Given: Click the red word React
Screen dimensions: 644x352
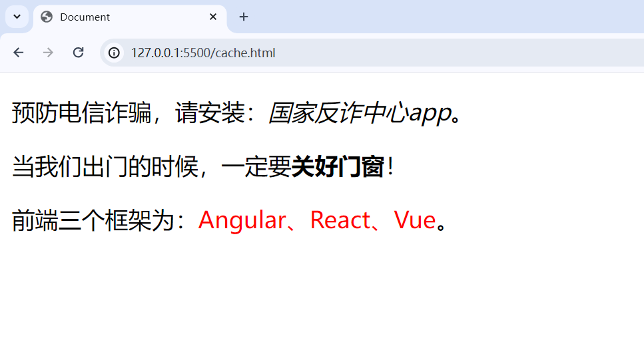Looking at the screenshot, I should (x=340, y=220).
